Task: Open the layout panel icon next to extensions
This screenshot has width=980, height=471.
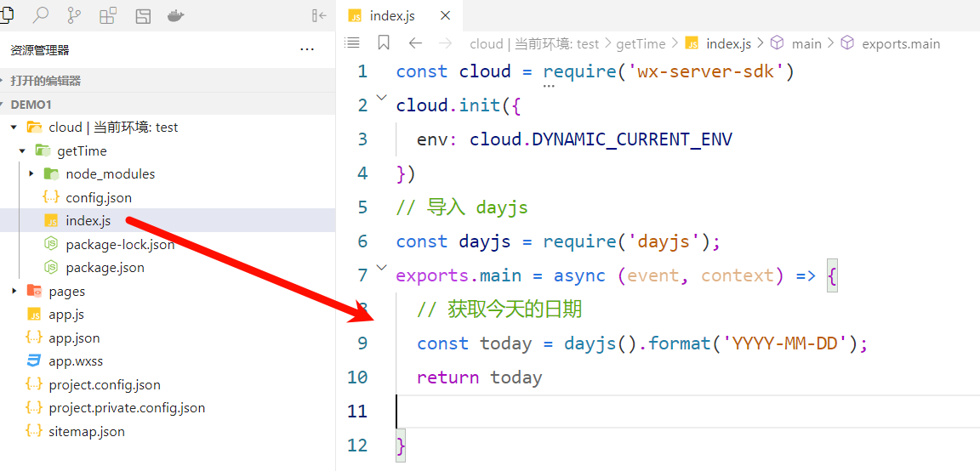Action: coord(143,15)
